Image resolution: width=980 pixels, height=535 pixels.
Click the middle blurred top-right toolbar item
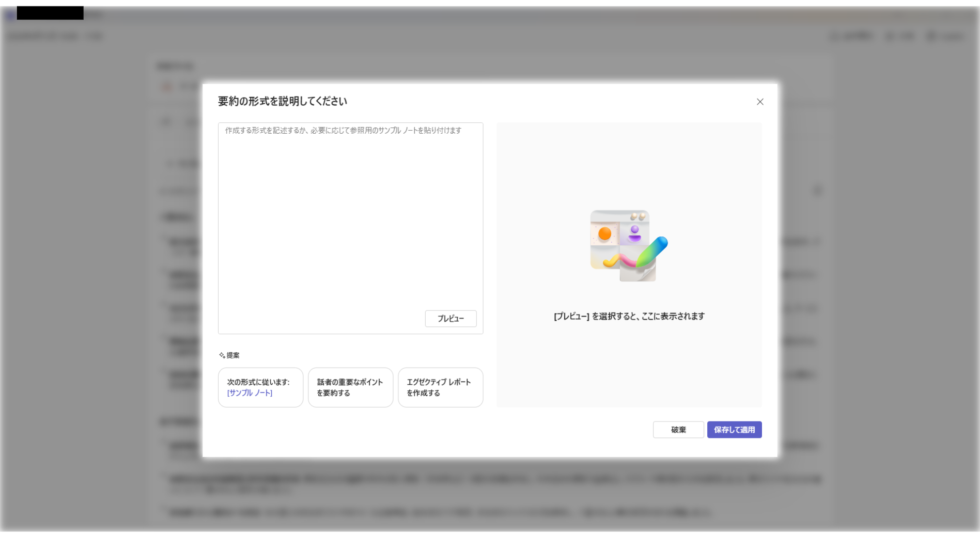click(900, 36)
